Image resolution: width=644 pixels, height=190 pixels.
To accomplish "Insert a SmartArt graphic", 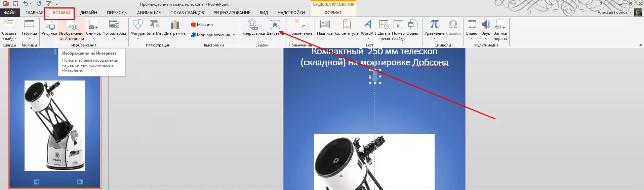I will [x=155, y=28].
